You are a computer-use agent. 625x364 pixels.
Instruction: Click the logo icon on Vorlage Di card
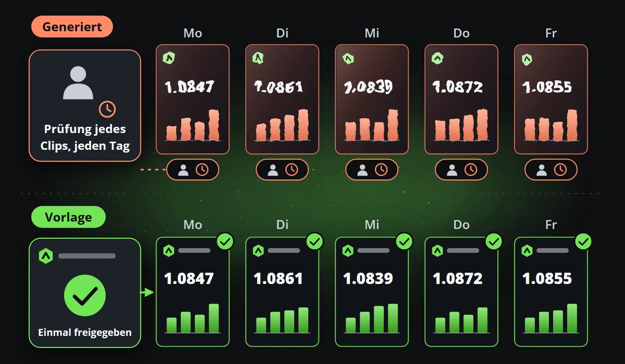[x=258, y=250]
